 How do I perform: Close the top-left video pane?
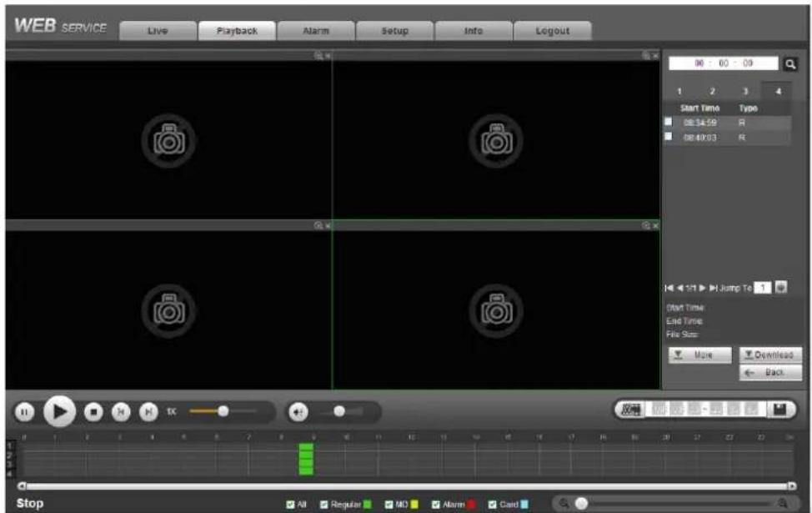point(328,55)
